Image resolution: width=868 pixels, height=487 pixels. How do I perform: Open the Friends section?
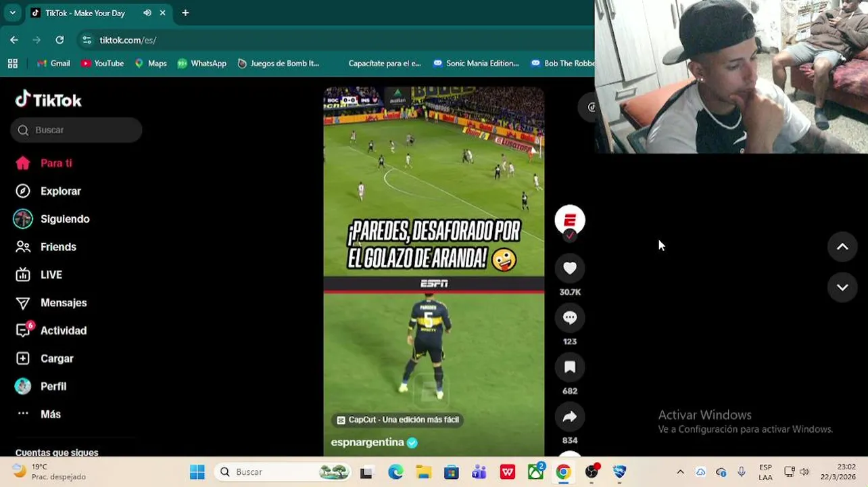(46, 247)
